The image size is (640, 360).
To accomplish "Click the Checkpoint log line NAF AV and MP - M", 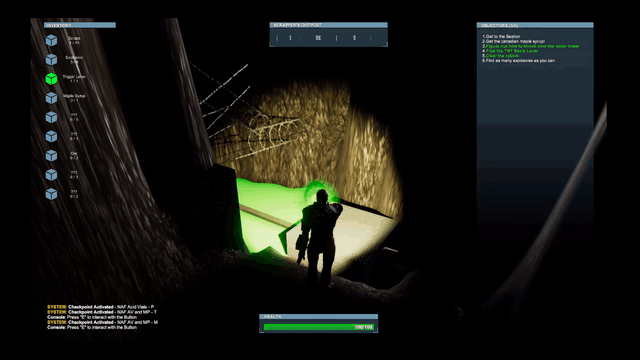I will pyautogui.click(x=102, y=322).
